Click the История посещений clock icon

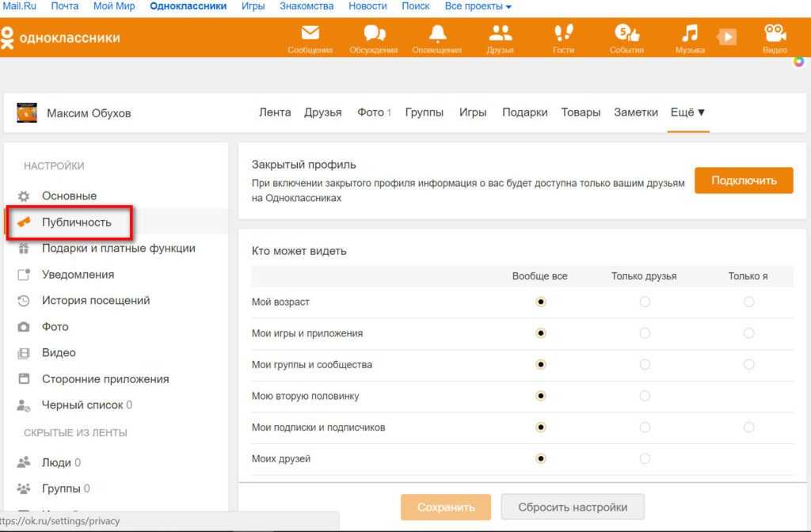click(x=24, y=301)
